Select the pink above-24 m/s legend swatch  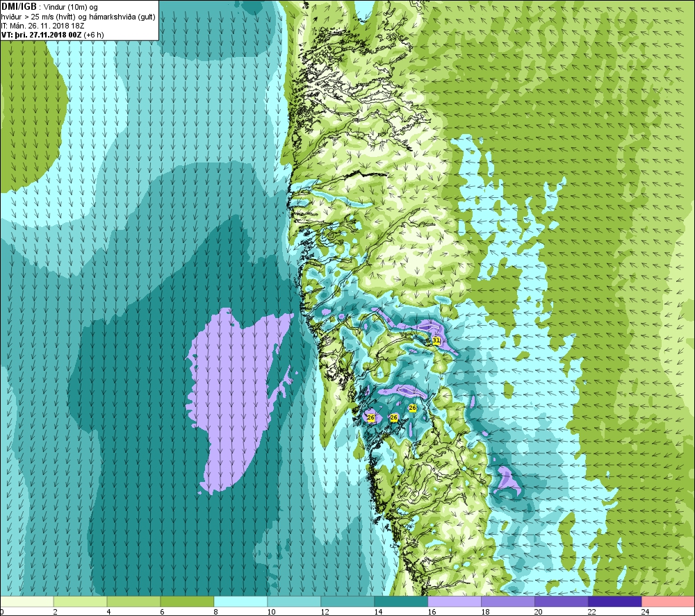click(x=669, y=601)
